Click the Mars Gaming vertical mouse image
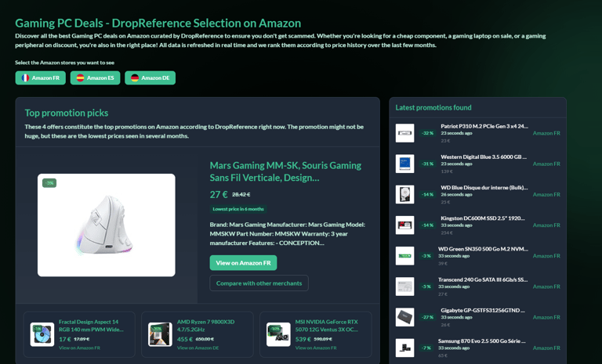Screen dimensions: 602x364 pos(107,225)
